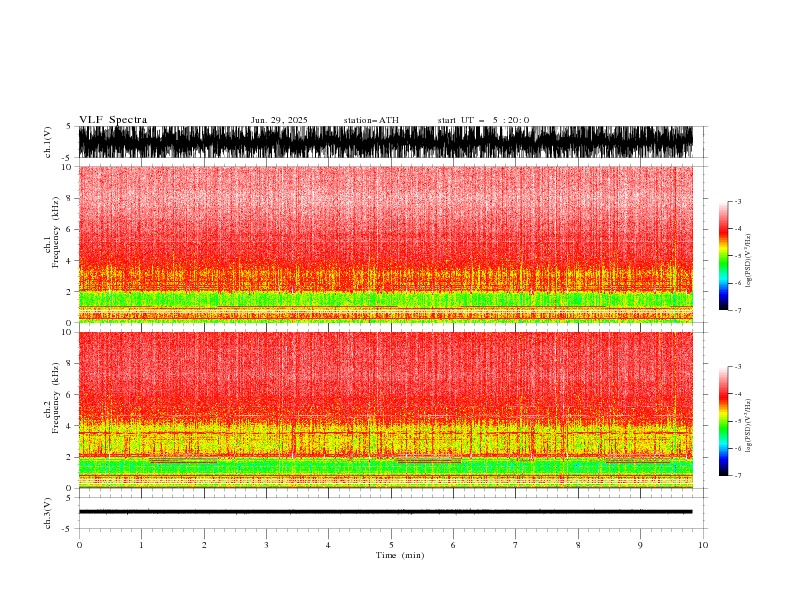The width and height of the screenshot is (792, 612).
Task: Click the ch.2 colorbar "log(PSD)(V²/Hz)" label
Action: [x=748, y=426]
